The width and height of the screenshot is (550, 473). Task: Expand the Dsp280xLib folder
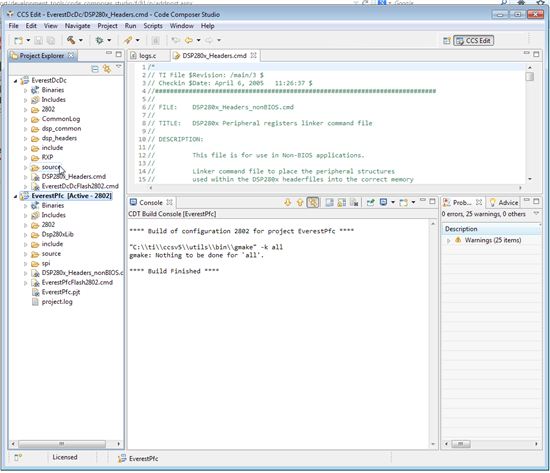(x=25, y=235)
